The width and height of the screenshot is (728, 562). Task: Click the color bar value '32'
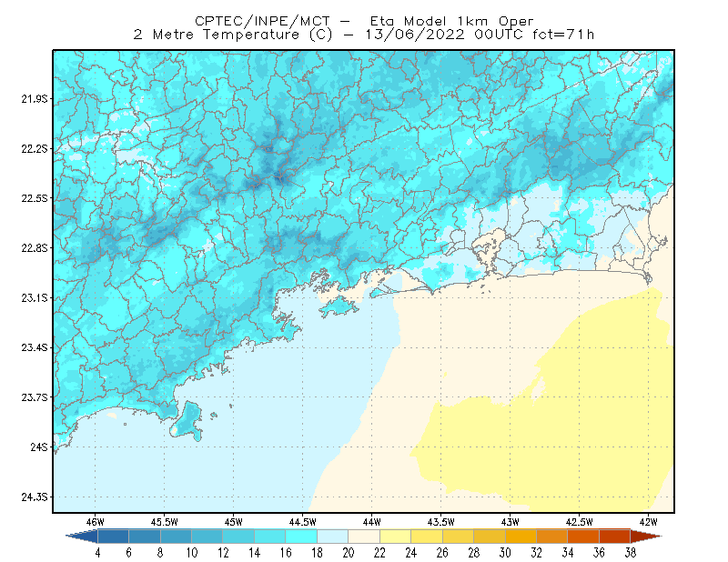pos(536,553)
